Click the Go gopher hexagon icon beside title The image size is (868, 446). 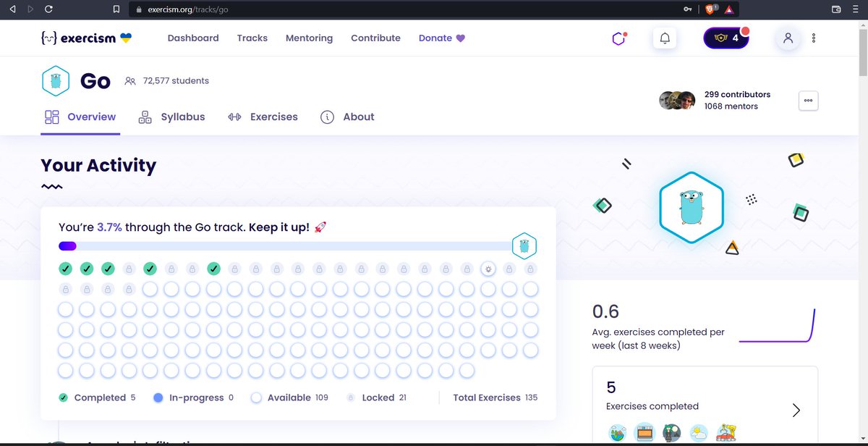point(56,81)
